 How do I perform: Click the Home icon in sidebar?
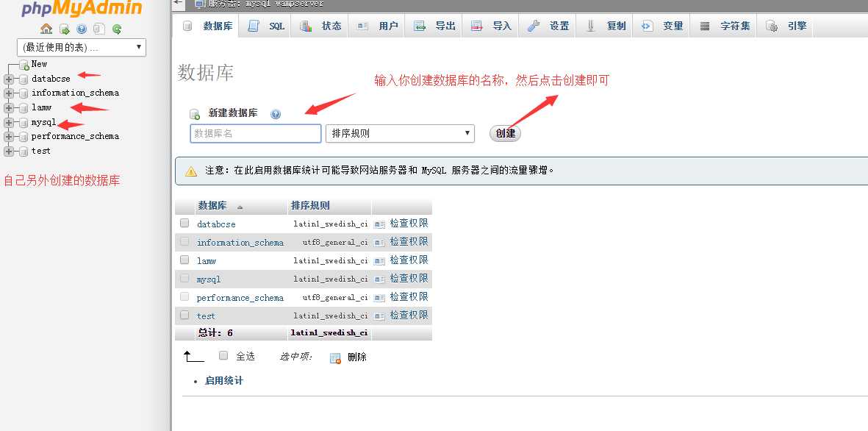[46, 29]
